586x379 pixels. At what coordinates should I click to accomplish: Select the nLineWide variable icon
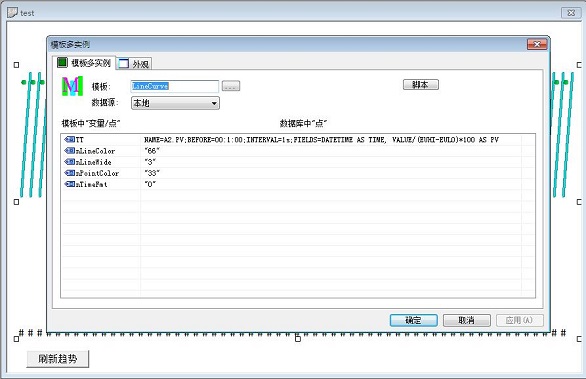click(x=70, y=162)
